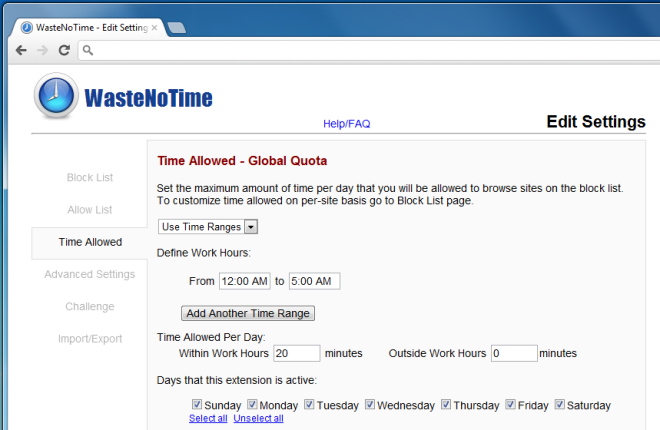Viewport: 660px width, 430px height.
Task: Reload the page with refresh icon
Action: (64, 50)
